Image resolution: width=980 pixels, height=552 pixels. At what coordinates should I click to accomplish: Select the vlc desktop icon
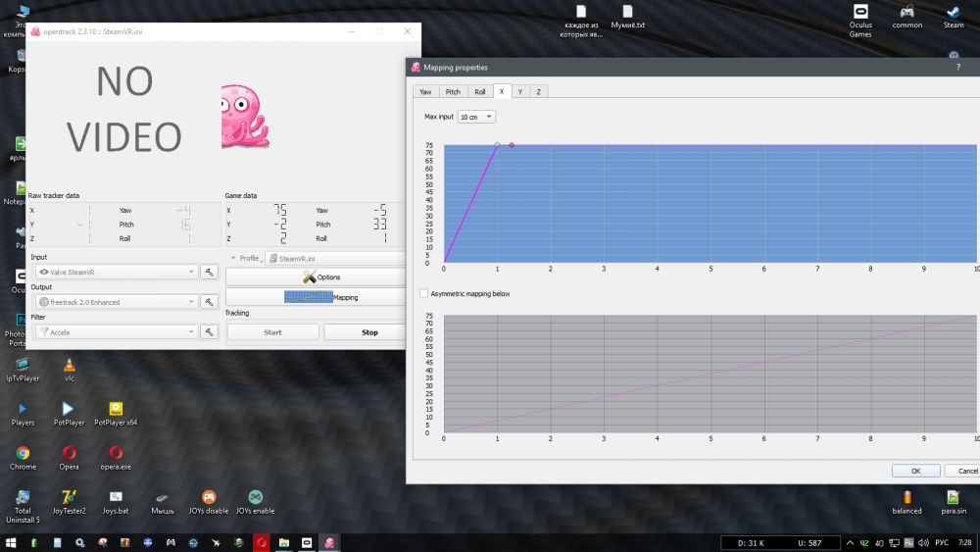coord(69,368)
